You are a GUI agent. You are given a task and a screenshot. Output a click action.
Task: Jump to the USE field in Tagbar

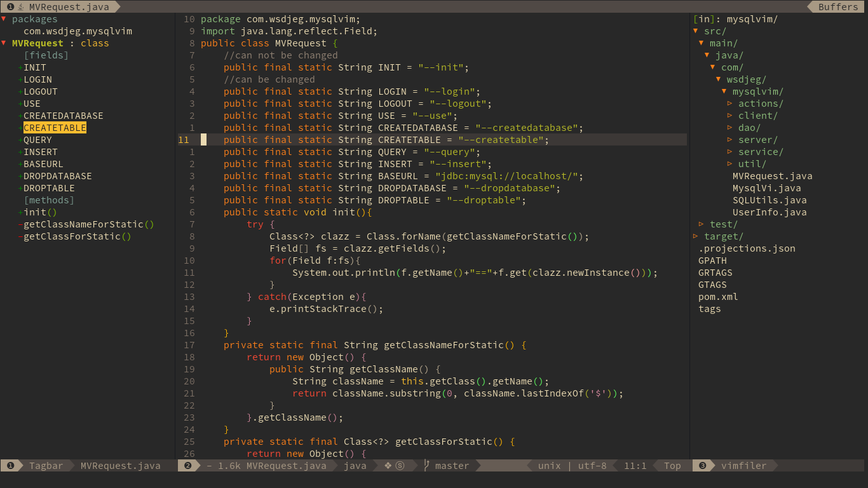(x=32, y=104)
